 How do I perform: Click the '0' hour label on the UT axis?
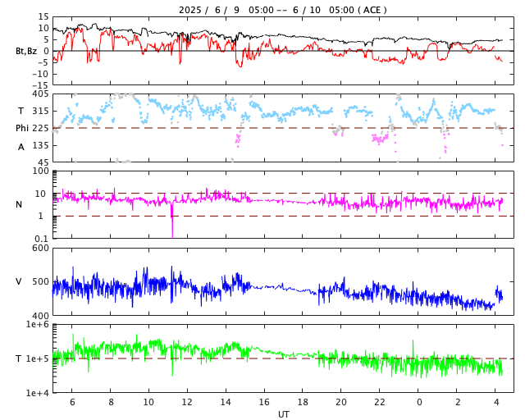419,402
